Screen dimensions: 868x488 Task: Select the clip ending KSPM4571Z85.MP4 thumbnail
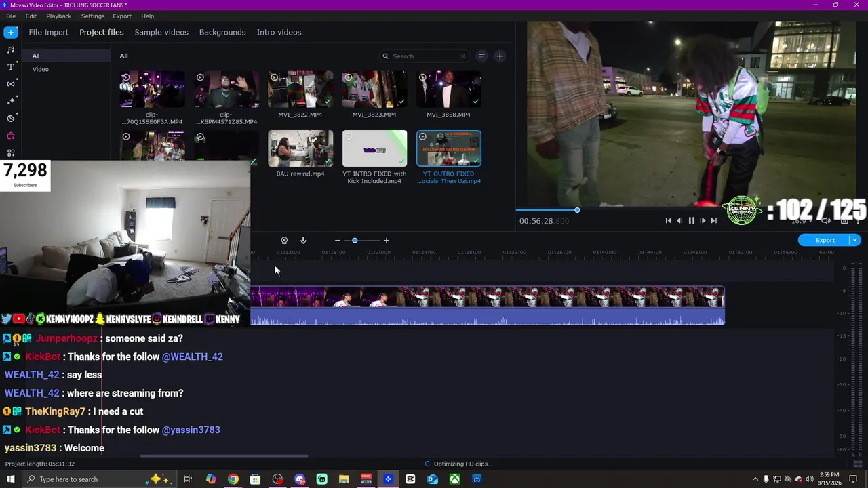(x=226, y=89)
